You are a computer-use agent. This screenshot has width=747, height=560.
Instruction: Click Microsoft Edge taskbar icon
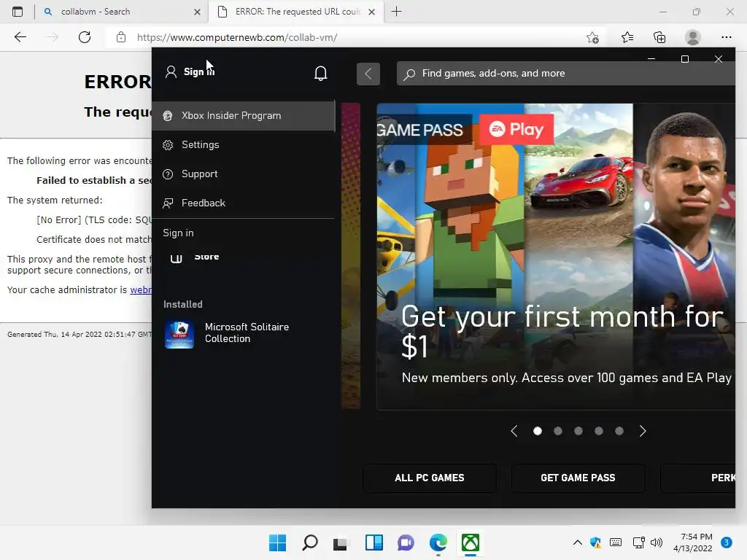[438, 542]
